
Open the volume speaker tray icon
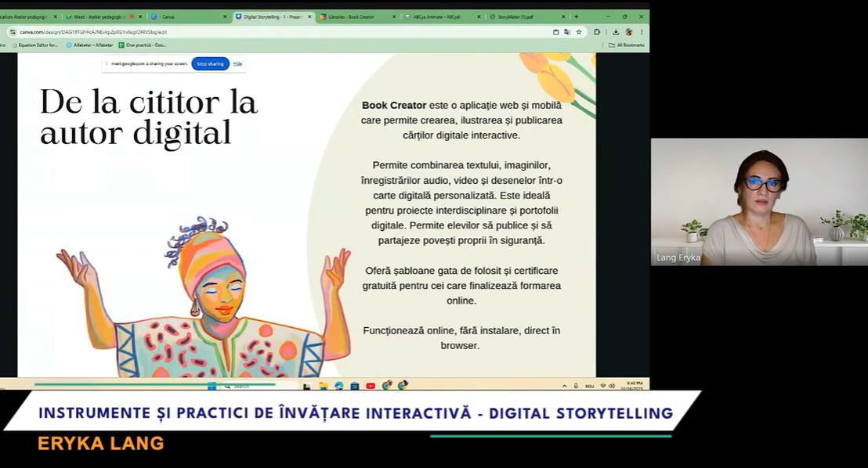612,386
